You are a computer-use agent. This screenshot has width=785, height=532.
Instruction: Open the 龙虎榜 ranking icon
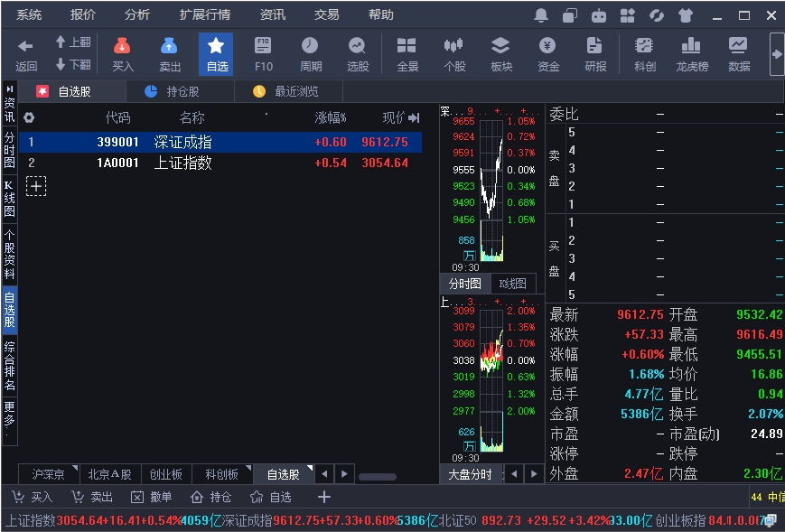pyautogui.click(x=691, y=45)
